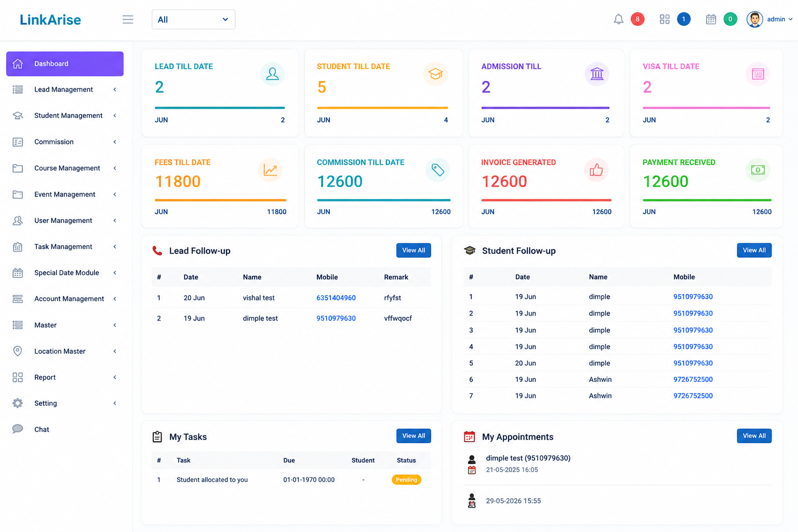Click the Setting gear icon
The width and height of the screenshot is (798, 532).
pyautogui.click(x=18, y=403)
